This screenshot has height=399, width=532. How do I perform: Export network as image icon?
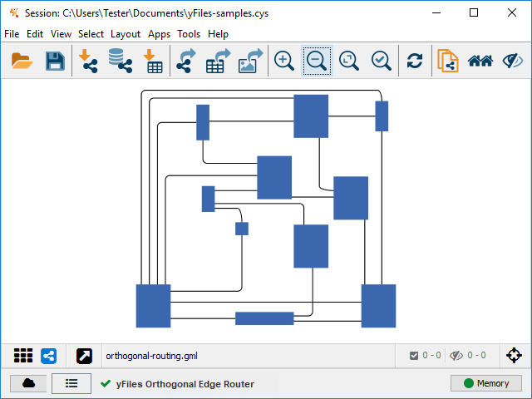click(x=251, y=61)
